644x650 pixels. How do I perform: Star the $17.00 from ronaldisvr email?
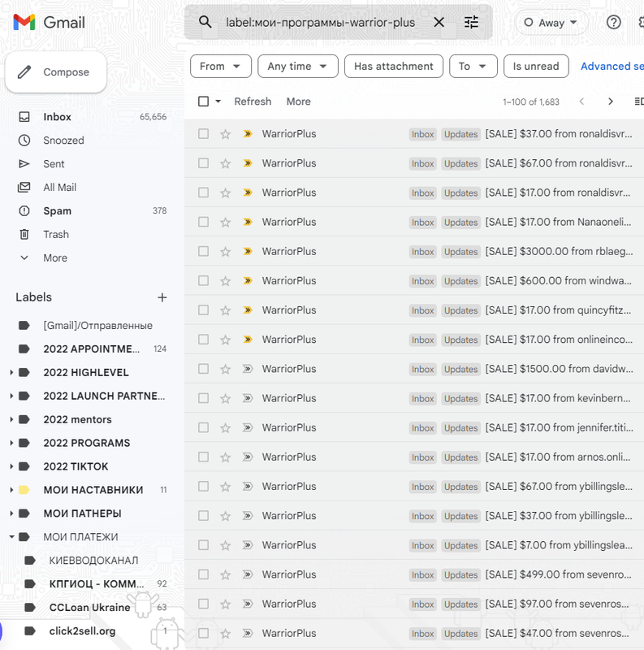click(225, 193)
